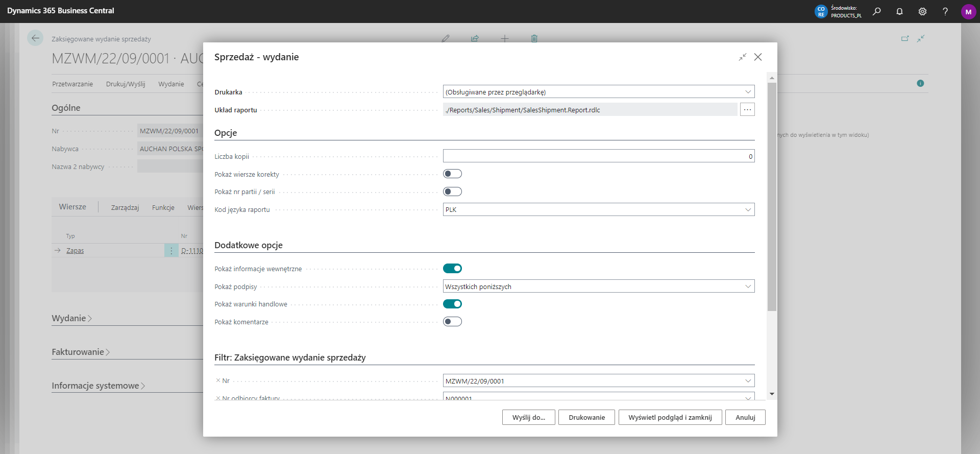Click the Nr field MZWM/22/09/0001 on page
The width and height of the screenshot is (980, 454).
[x=170, y=131]
